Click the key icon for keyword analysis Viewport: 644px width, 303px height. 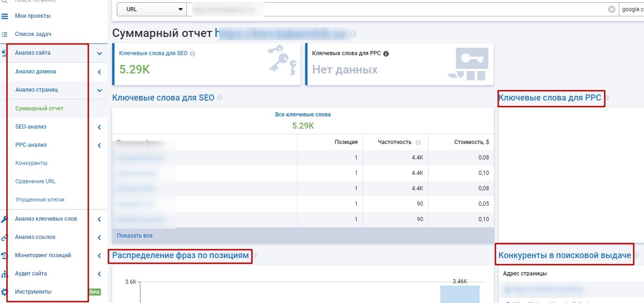[4, 219]
